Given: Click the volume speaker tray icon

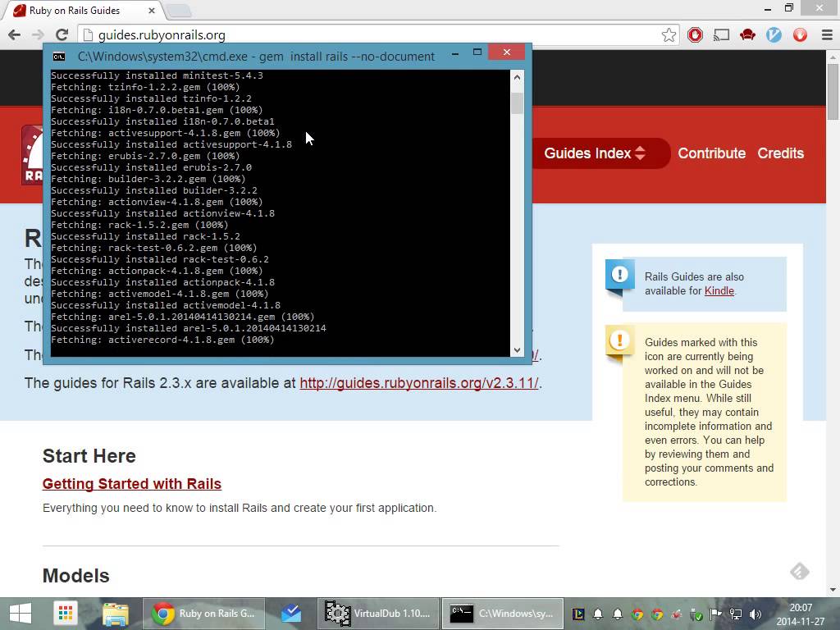Looking at the screenshot, I should (756, 614).
